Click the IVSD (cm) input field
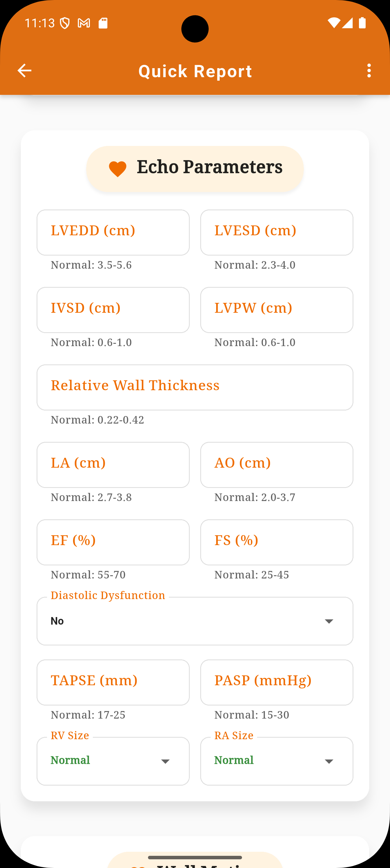The height and width of the screenshot is (868, 390). (x=113, y=310)
